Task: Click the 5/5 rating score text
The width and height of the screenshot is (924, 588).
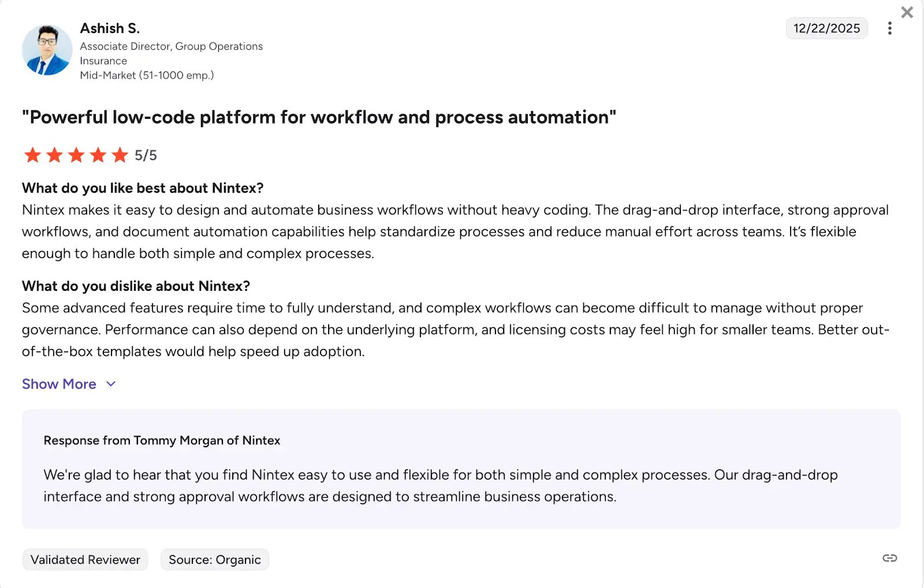Action: coord(146,155)
